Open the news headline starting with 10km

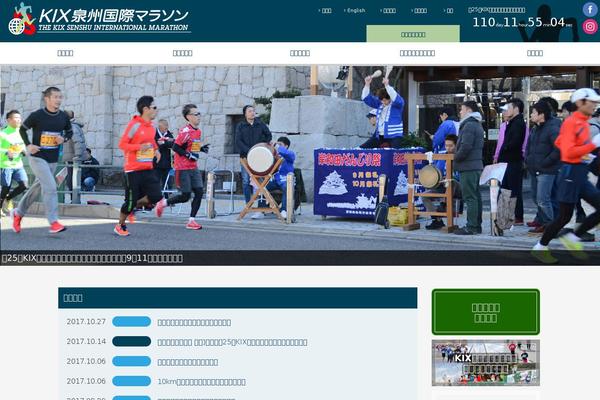point(202,382)
